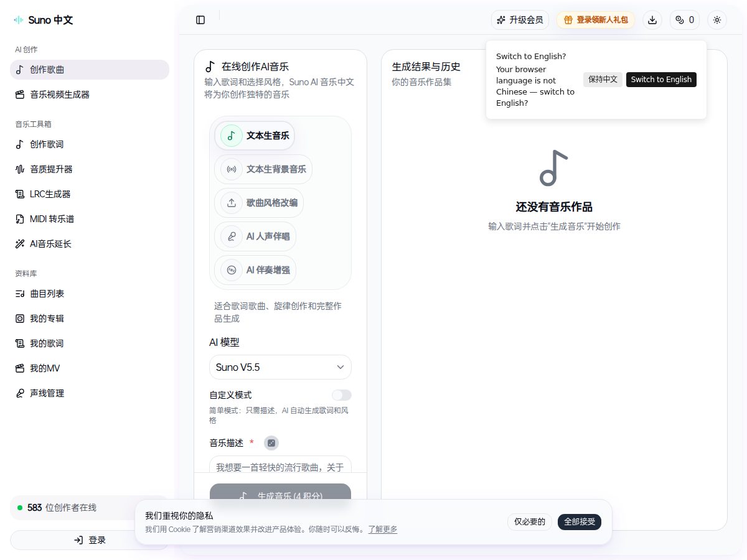Open LRC生成器 tool
747x560 pixels.
click(90, 194)
